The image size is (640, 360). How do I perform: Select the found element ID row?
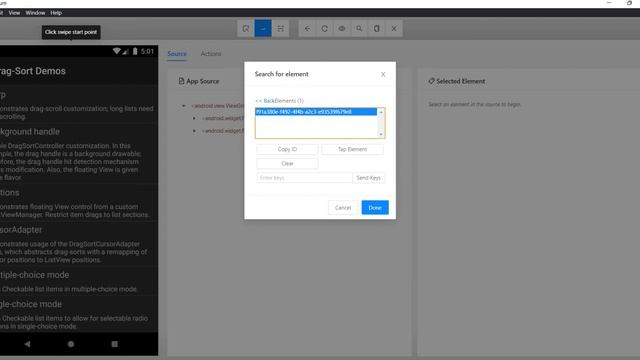pyautogui.click(x=316, y=112)
